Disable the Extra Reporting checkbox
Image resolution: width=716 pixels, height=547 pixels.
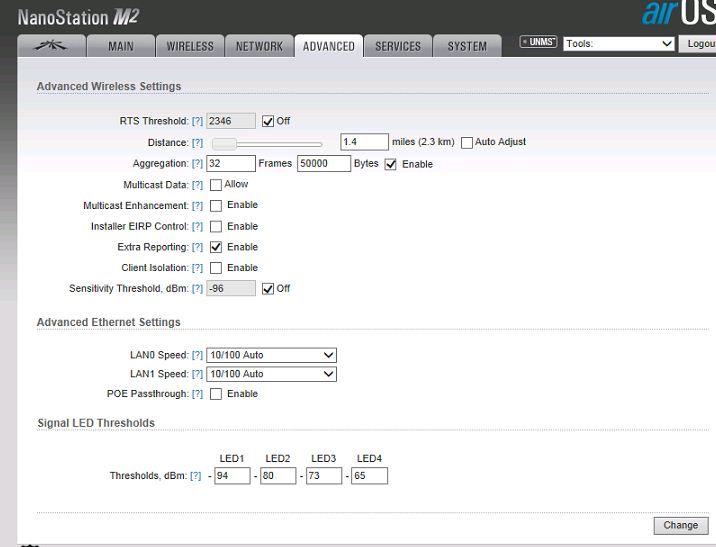coord(216,247)
